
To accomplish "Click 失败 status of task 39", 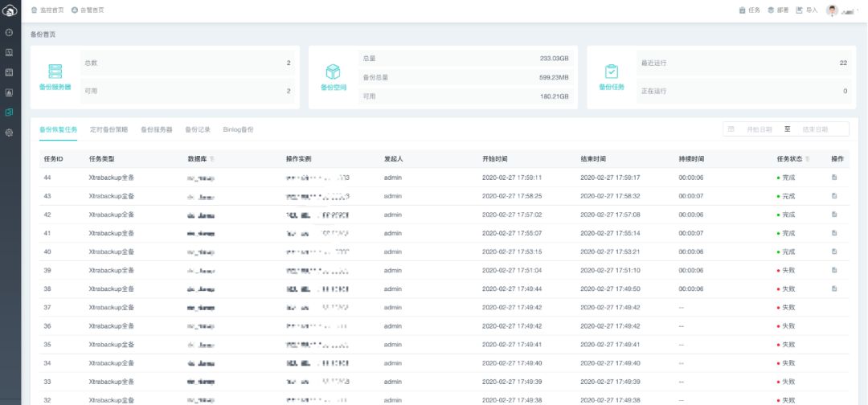I will (x=786, y=271).
